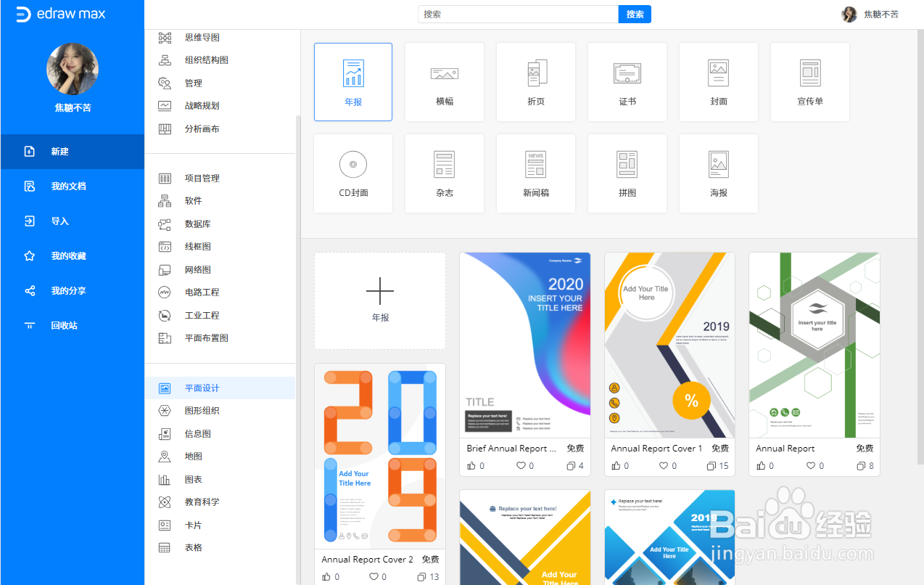Open the 地图 category

click(x=165, y=456)
